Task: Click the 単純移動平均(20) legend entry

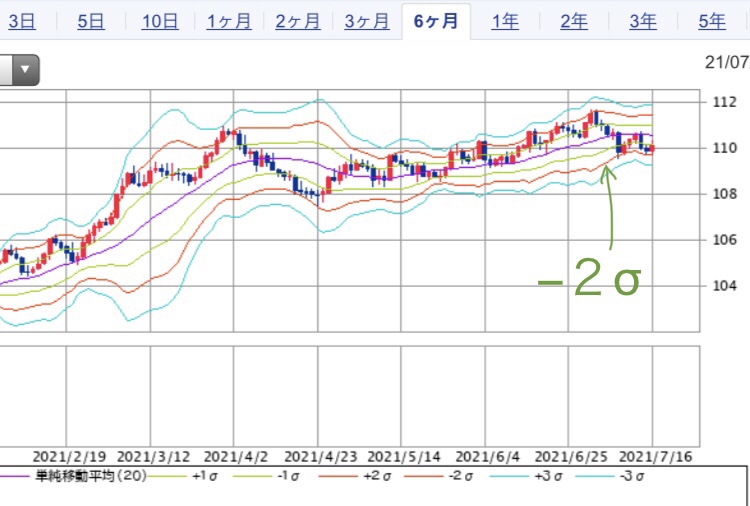Action: 91,476
